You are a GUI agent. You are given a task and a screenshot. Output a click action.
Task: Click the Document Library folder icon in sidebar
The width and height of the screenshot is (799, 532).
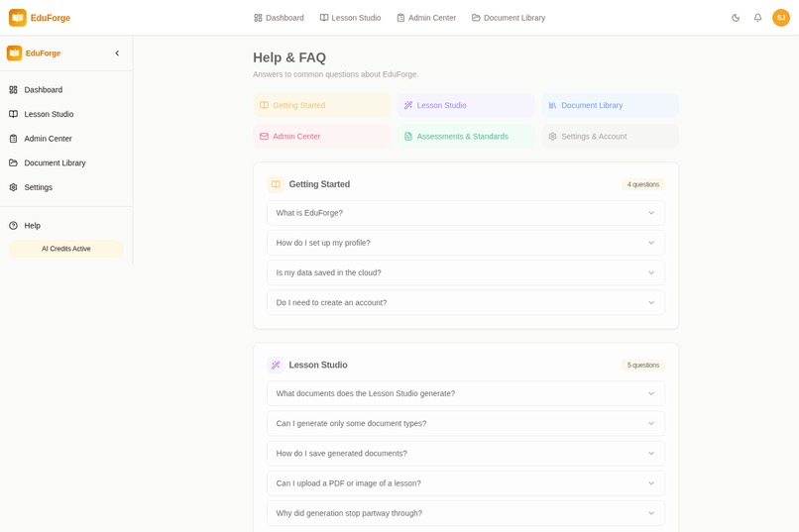pos(13,162)
